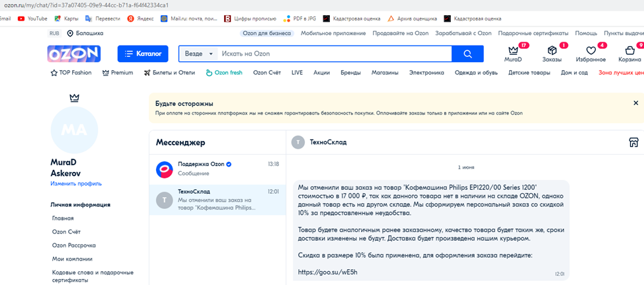Open Карты bookmark

[66, 19]
